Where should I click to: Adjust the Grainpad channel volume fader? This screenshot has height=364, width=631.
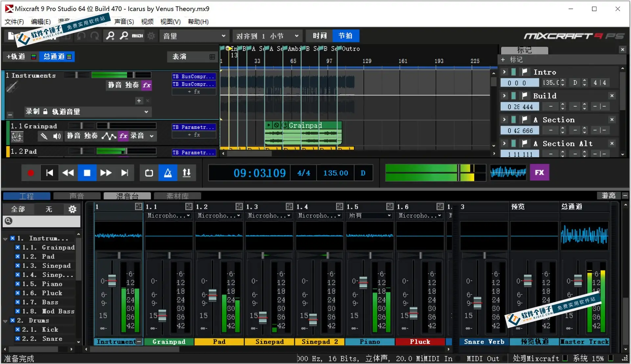point(162,315)
